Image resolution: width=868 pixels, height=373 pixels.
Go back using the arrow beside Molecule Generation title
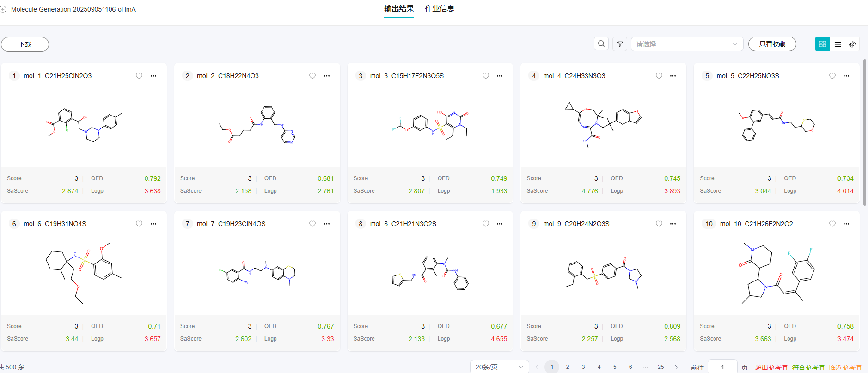[x=3, y=9]
